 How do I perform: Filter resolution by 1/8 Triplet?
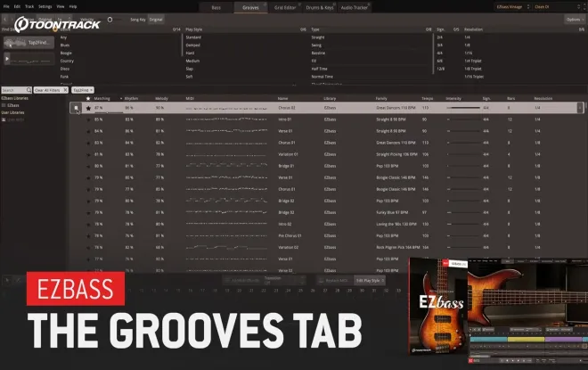[x=473, y=69]
